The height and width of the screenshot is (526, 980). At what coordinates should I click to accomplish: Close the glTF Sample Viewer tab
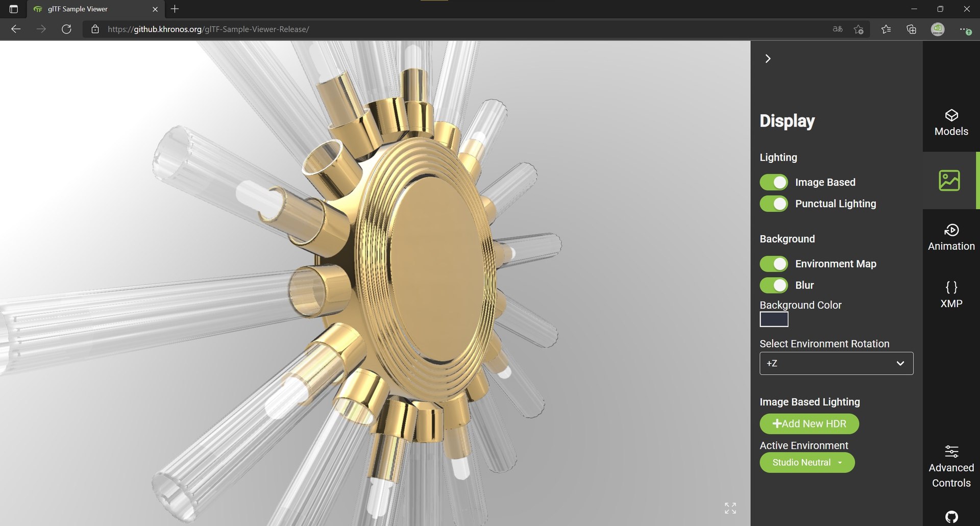click(x=155, y=9)
